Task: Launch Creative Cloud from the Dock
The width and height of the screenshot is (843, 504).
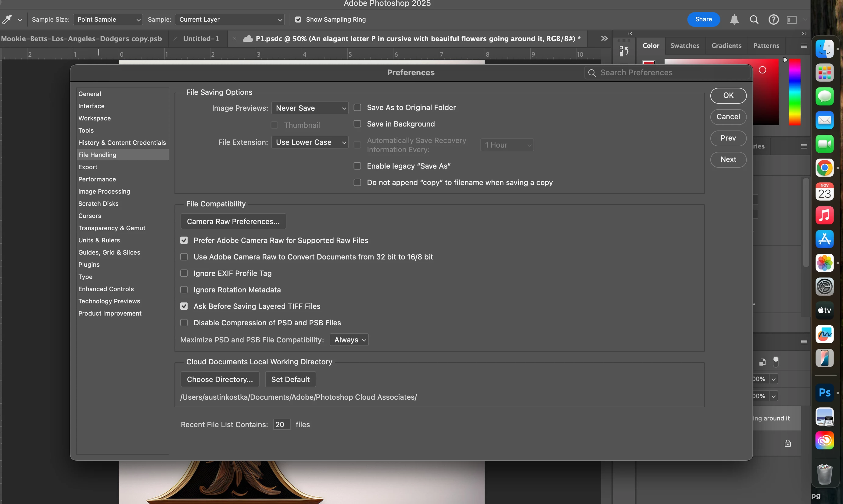Action: [x=824, y=441]
